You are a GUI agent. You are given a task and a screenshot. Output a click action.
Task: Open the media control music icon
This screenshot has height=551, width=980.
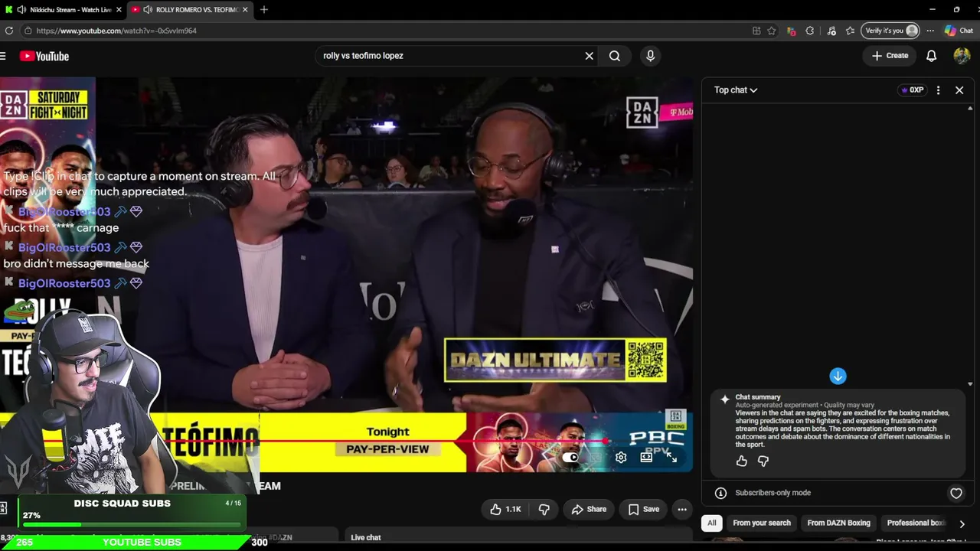[x=831, y=31]
